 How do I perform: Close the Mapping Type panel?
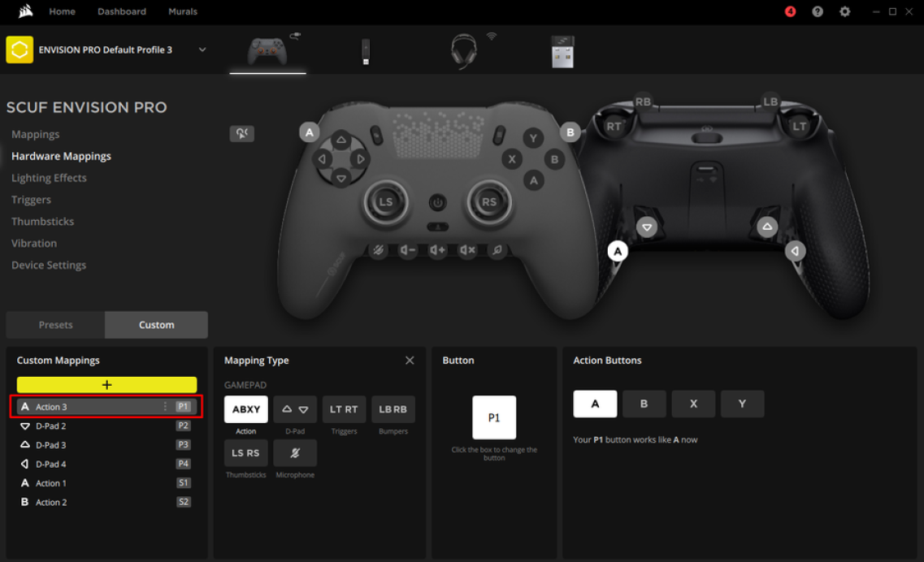click(x=410, y=360)
